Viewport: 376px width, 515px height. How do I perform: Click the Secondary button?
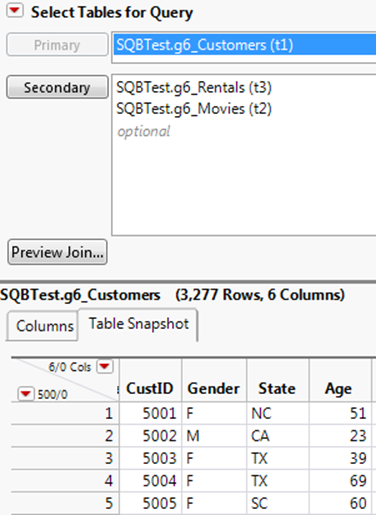coord(57,87)
